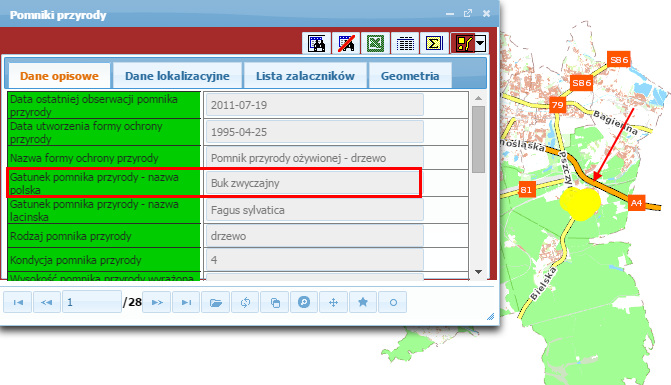Expand the selection tool dropdown arrow
Image resolution: width=671 pixels, height=385 pixels.
(x=481, y=43)
